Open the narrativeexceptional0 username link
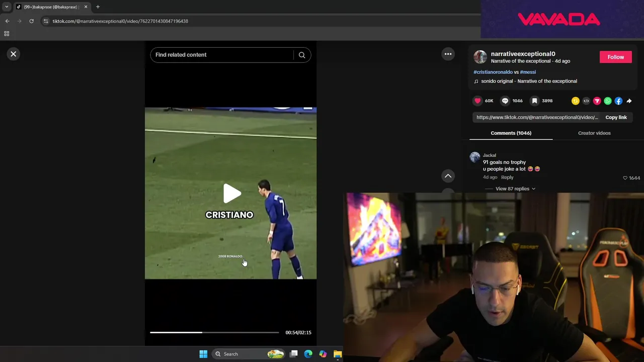 (523, 54)
